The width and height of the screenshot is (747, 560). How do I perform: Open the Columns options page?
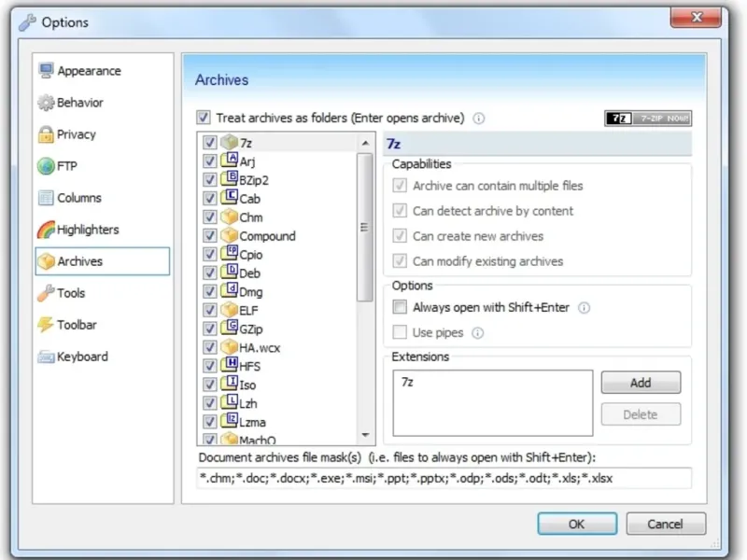pyautogui.click(x=102, y=198)
